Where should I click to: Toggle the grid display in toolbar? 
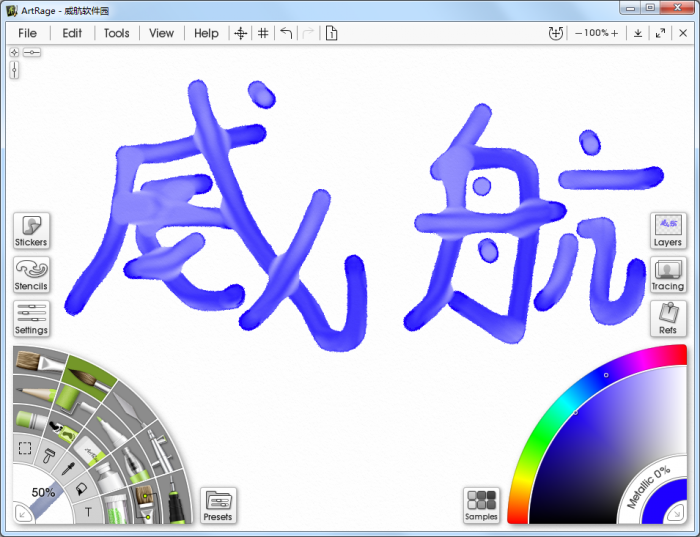click(x=263, y=33)
